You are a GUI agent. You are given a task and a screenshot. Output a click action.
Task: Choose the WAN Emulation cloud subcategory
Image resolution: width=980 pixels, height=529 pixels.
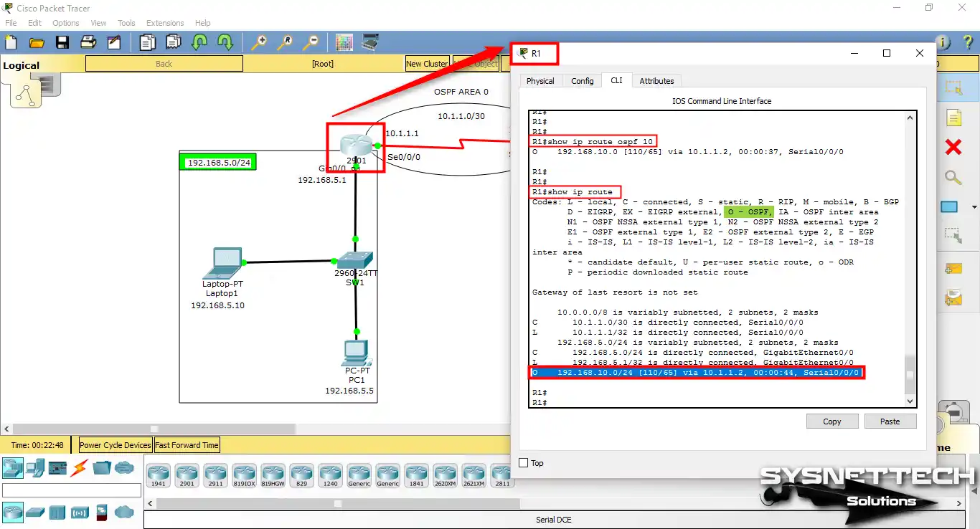124,512
